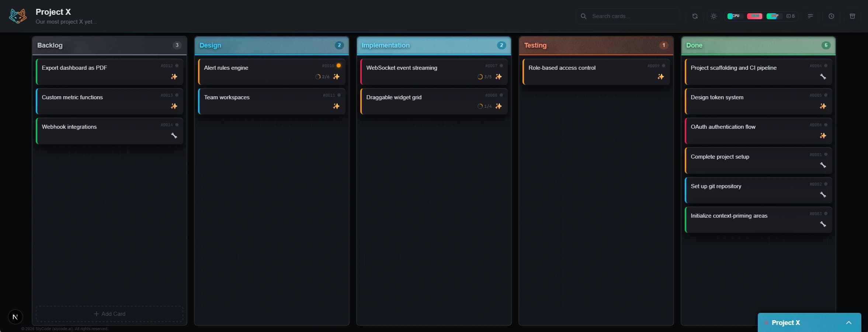Screen dimensions: 868x332
Task: Open the Role-based access control card
Action: 596,72
